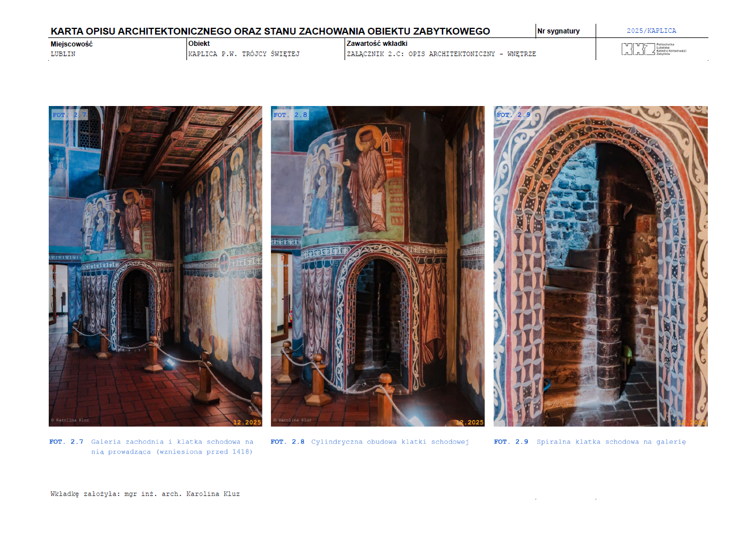Click the 'FOT. 2.9' overlay tag on third photo
The height and width of the screenshot is (534, 756).
(513, 115)
